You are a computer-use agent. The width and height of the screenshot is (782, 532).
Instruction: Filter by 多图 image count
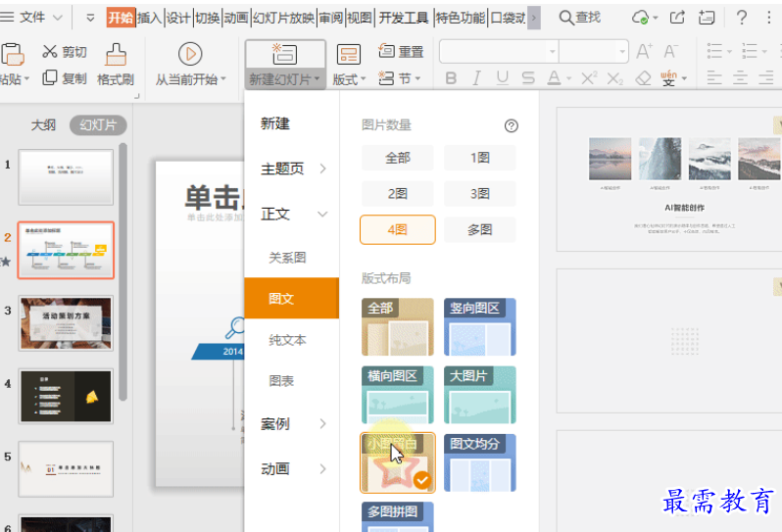(480, 229)
